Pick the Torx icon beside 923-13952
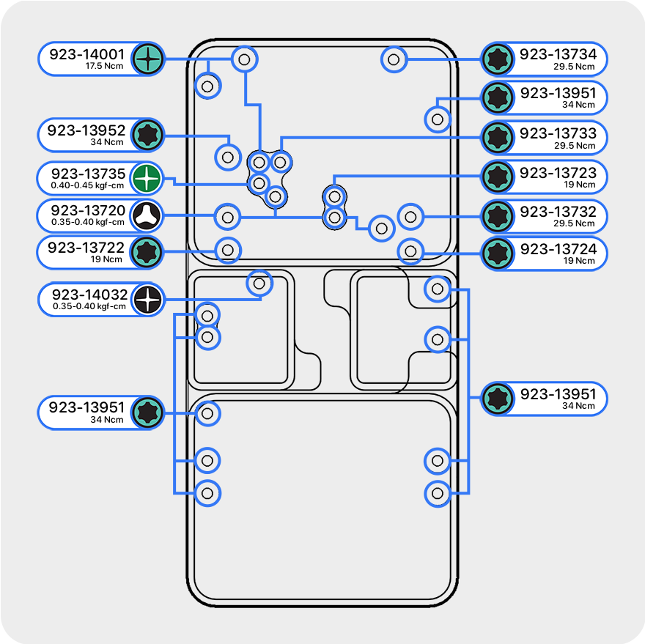Viewport: 645px width, 644px height. point(147,135)
